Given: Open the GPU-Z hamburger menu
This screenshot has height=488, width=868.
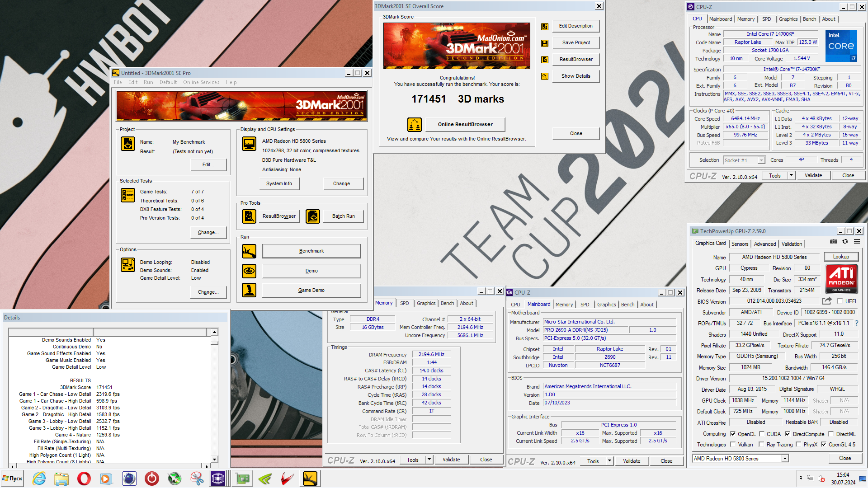Looking at the screenshot, I should point(857,242).
